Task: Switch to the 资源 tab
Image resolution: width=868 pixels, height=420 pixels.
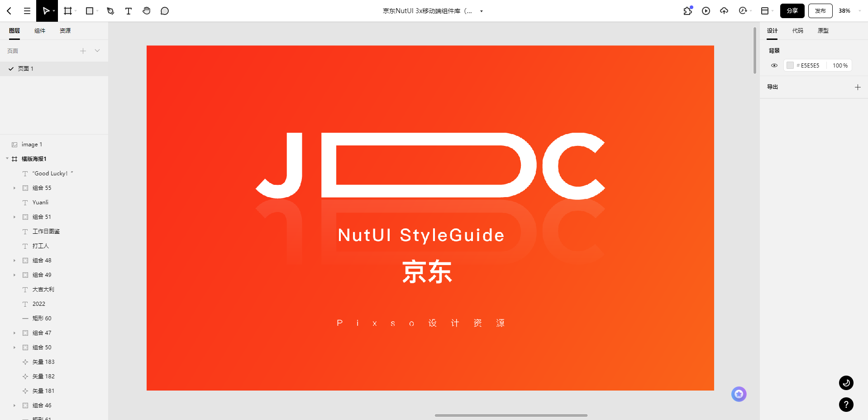Action: (x=65, y=31)
